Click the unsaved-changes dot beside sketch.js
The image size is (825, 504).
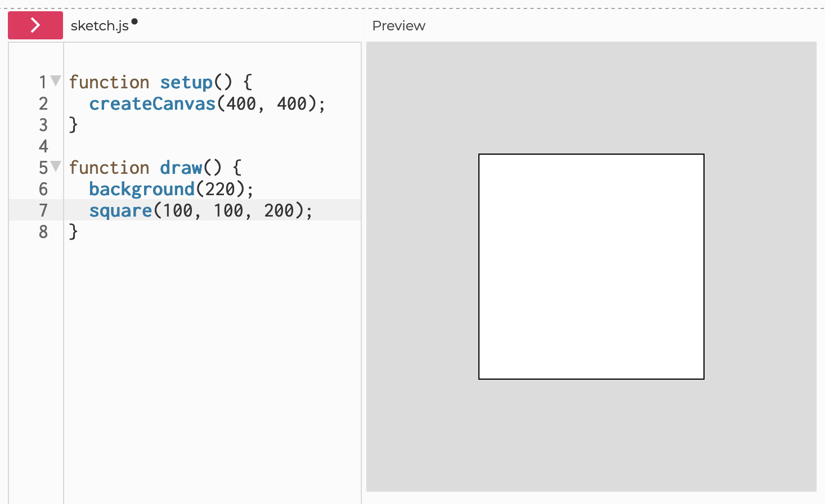[134, 22]
